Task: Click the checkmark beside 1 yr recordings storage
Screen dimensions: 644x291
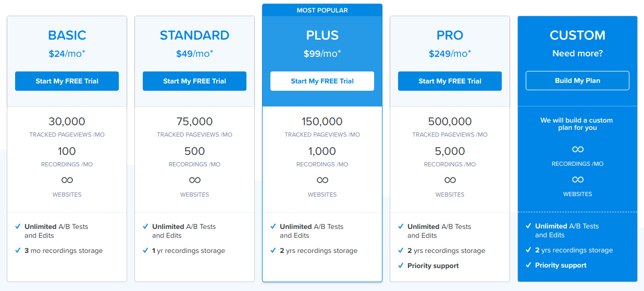Action: coord(145,250)
